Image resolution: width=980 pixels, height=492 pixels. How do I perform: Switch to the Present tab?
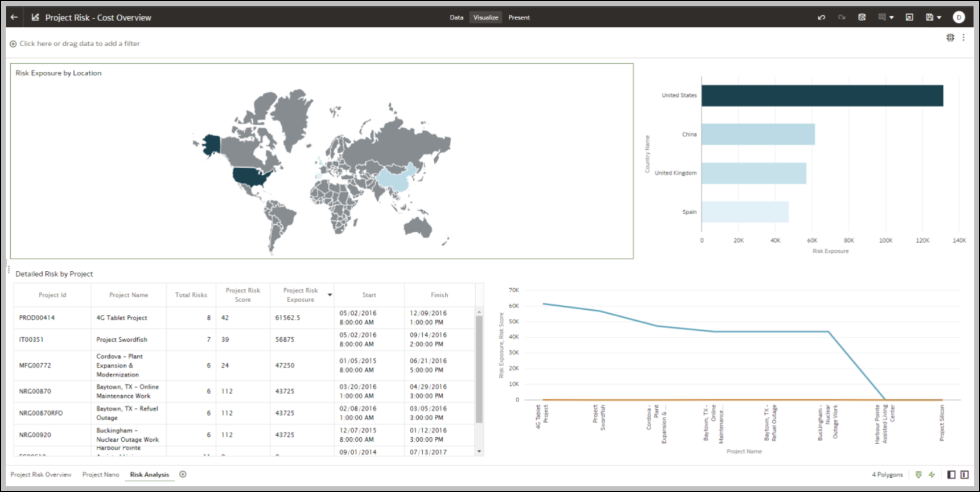pos(519,18)
